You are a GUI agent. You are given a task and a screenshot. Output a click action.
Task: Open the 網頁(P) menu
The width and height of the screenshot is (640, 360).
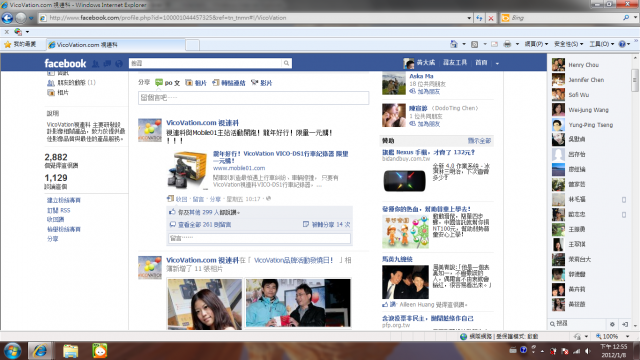(536, 44)
